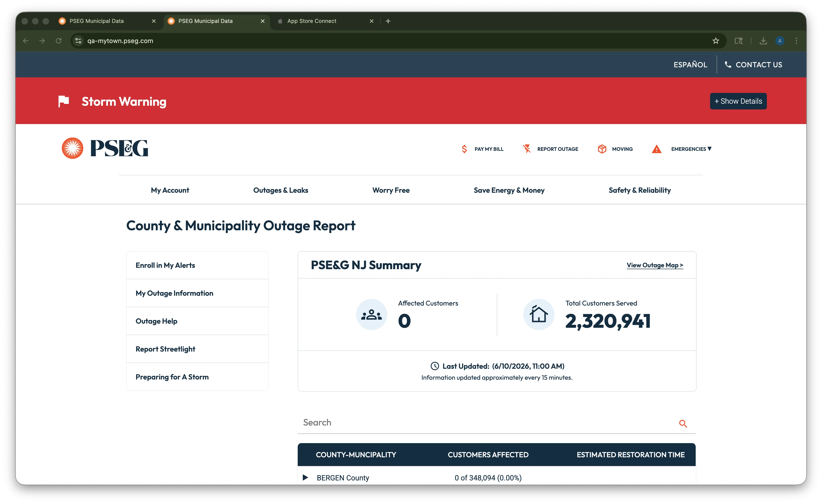
Task: Click the Emergencies warning triangle icon
Action: point(657,149)
